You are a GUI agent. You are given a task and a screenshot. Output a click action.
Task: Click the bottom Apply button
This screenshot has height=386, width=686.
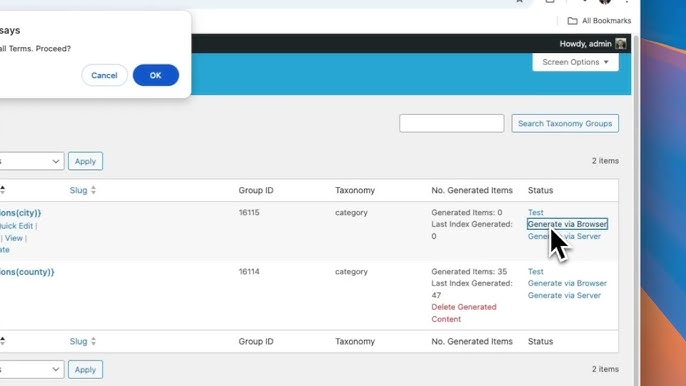(x=85, y=369)
